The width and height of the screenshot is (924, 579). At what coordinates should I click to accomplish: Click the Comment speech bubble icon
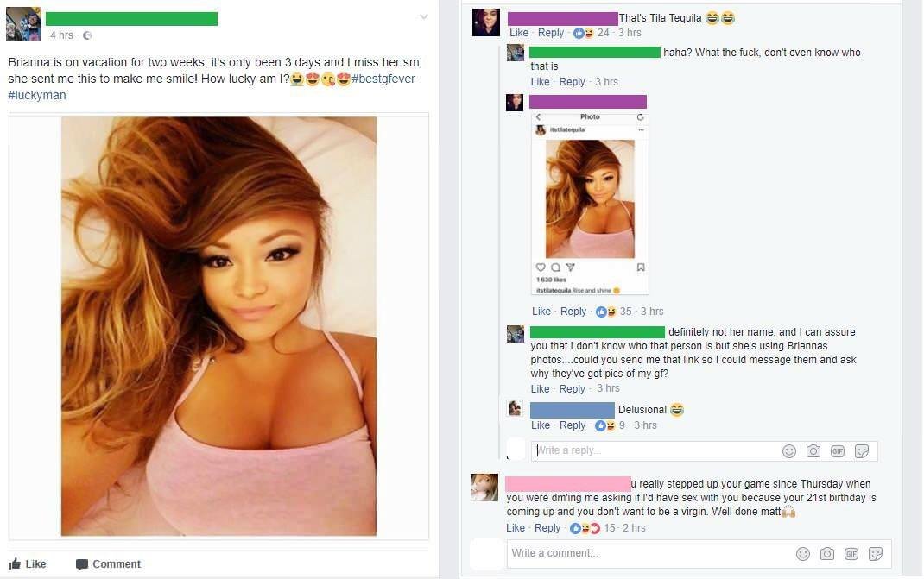(82, 564)
